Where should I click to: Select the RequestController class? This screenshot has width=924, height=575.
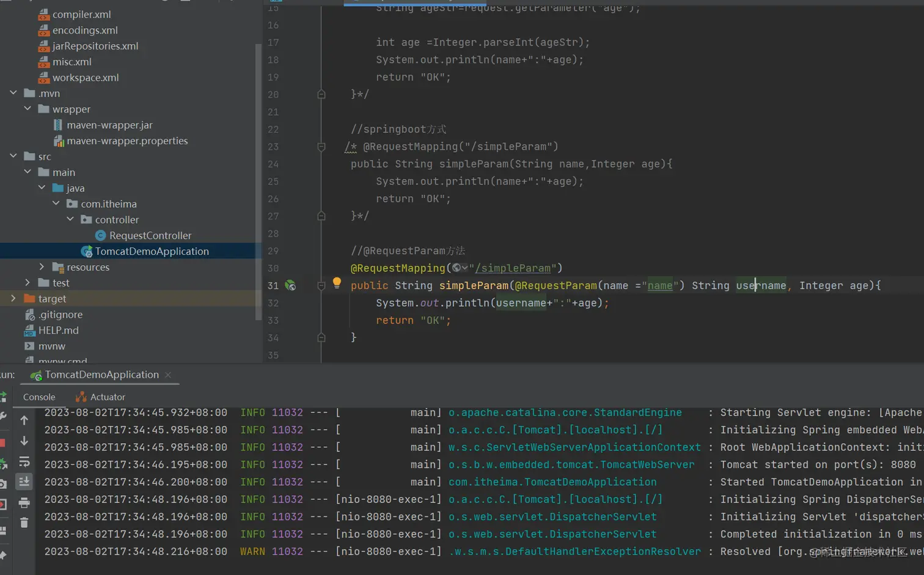pyautogui.click(x=150, y=235)
